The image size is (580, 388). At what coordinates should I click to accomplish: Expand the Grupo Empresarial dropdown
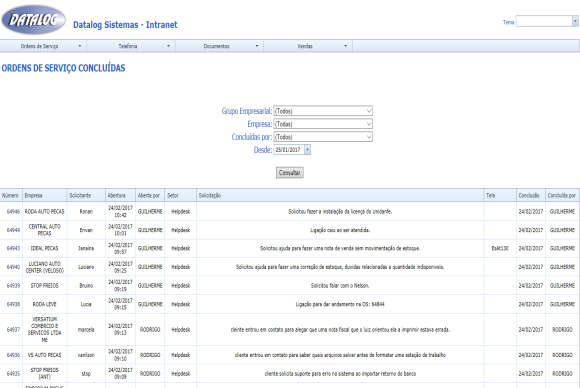pos(323,111)
